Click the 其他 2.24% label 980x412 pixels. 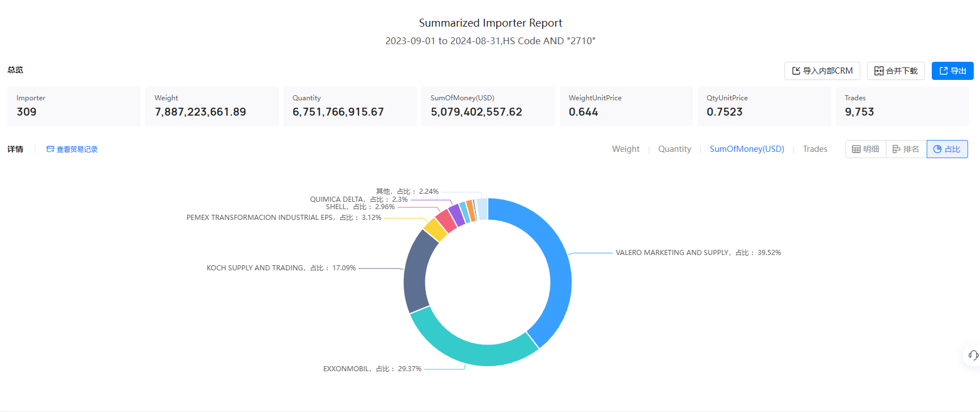[x=407, y=192]
